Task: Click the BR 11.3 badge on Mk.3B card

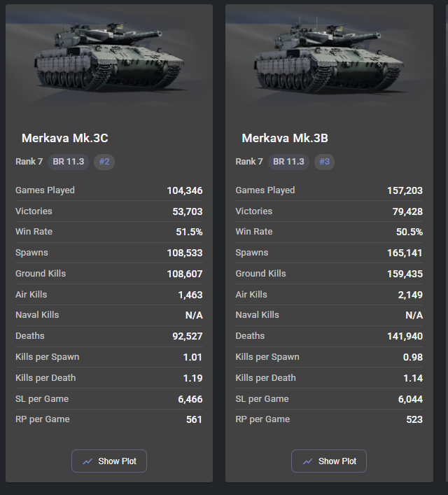Action: click(288, 162)
